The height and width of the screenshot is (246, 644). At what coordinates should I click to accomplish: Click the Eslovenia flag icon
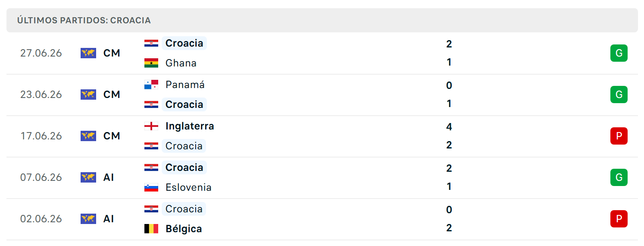[x=151, y=187]
